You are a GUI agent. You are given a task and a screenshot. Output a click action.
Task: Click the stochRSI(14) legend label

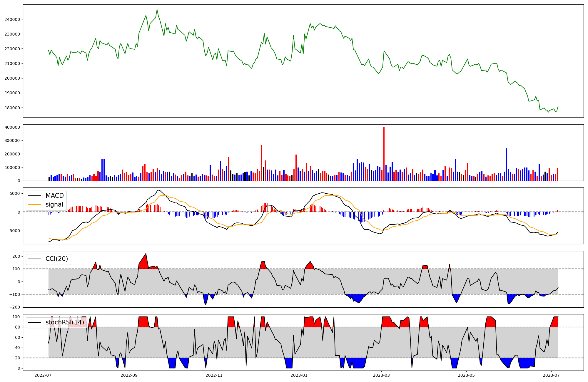(65, 322)
